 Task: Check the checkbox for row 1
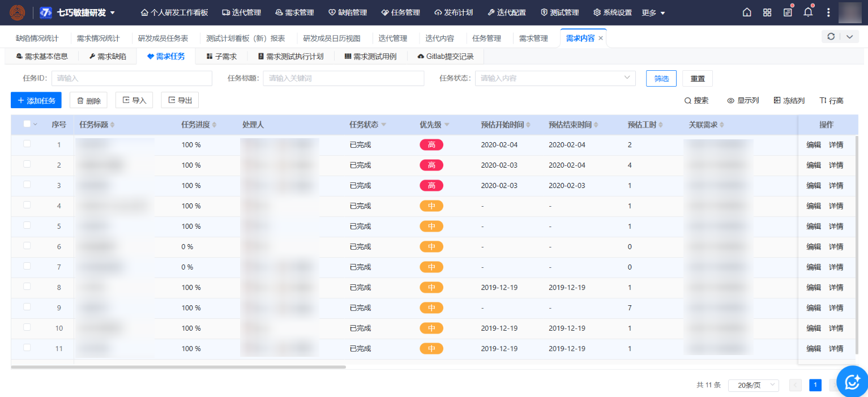[27, 144]
